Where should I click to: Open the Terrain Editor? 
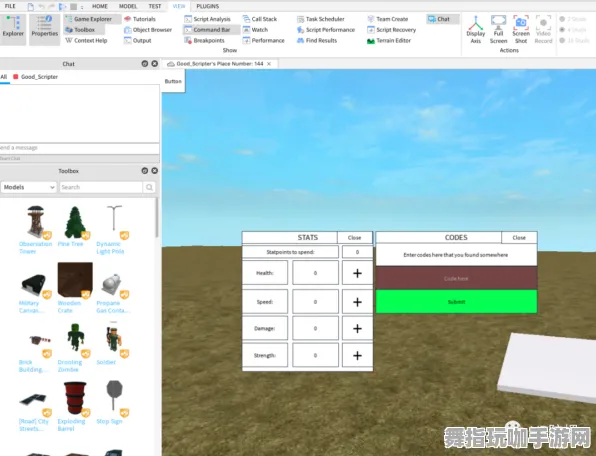pos(389,40)
